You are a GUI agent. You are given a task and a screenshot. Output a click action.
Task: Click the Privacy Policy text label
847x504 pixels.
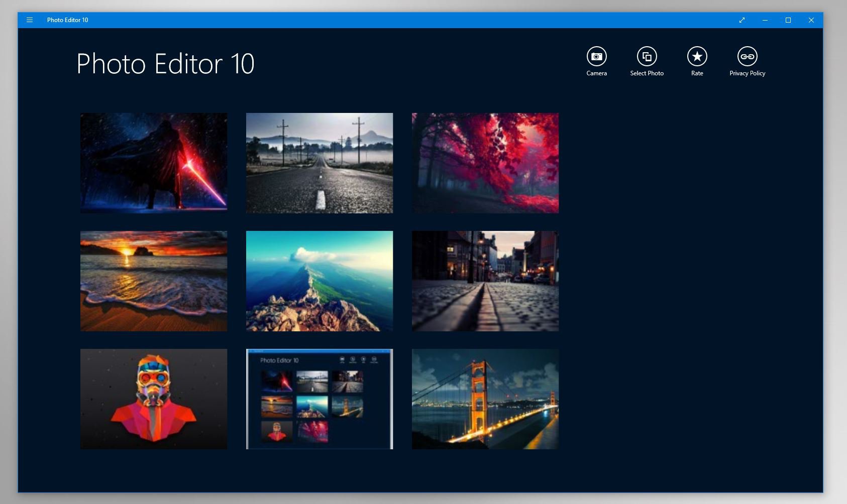[747, 73]
